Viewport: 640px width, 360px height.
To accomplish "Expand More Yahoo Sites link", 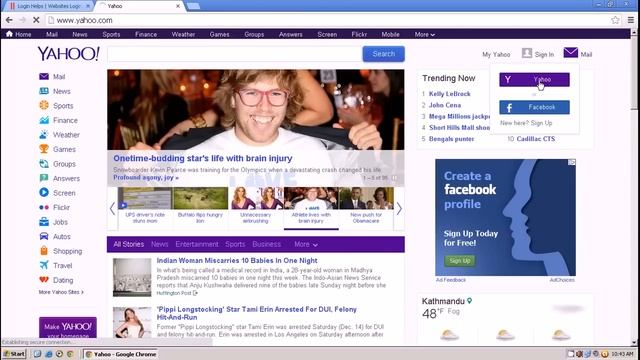I will pos(61,292).
